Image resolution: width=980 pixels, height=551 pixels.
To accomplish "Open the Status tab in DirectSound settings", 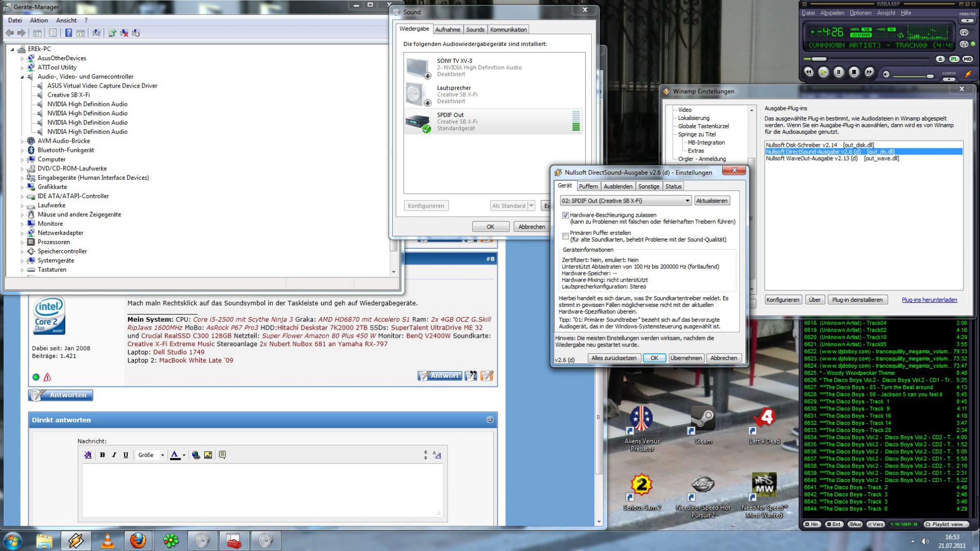I will point(673,186).
